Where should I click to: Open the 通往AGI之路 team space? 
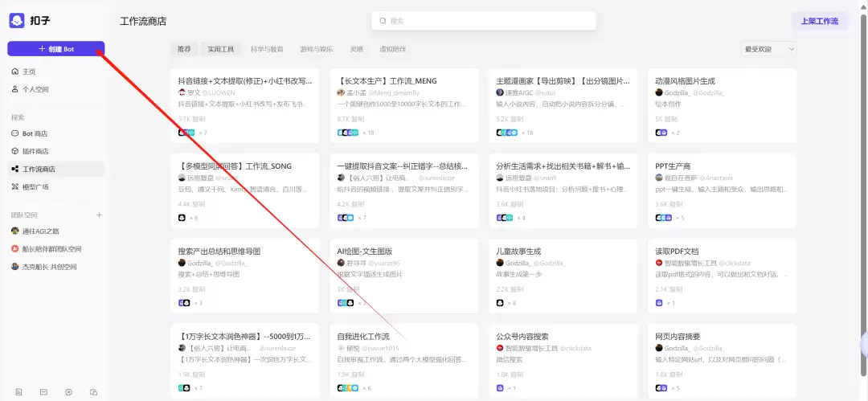tap(56, 231)
